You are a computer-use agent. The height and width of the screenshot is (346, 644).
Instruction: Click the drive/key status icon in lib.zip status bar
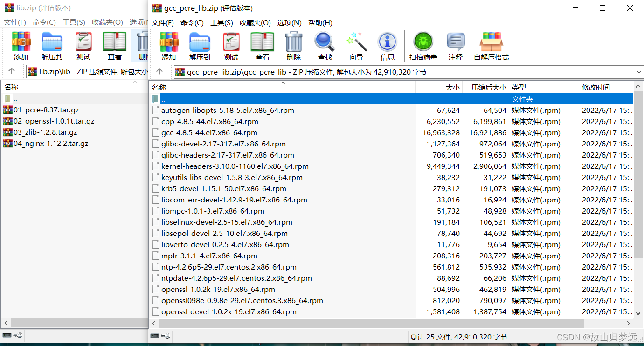point(13,335)
